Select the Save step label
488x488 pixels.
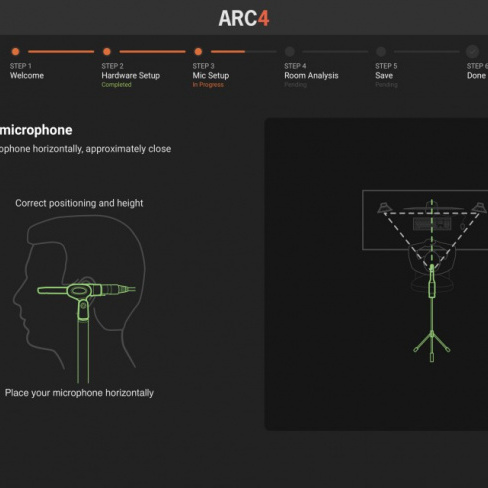point(384,76)
